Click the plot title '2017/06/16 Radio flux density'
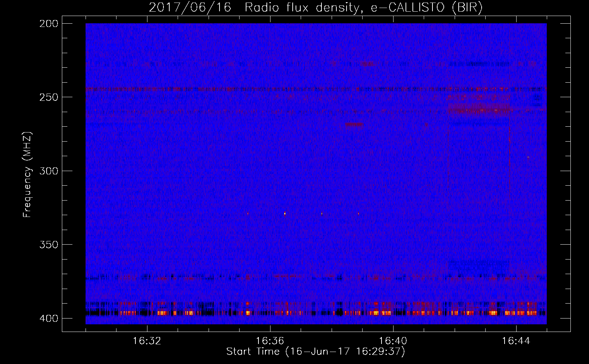 (x=316, y=8)
